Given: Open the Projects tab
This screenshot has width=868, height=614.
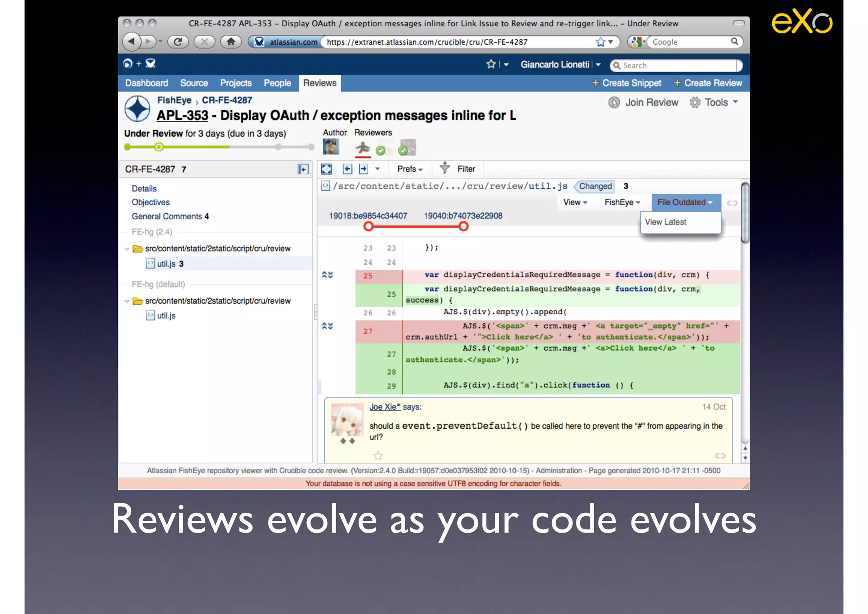Looking at the screenshot, I should click(236, 83).
